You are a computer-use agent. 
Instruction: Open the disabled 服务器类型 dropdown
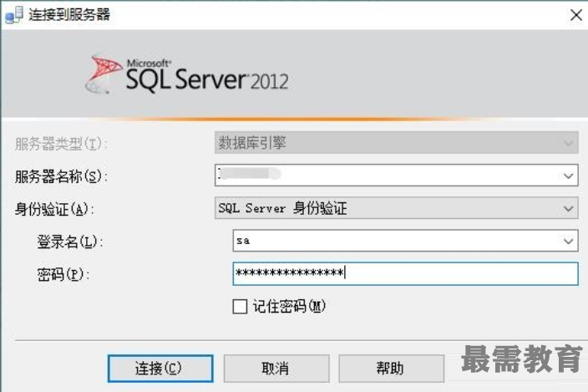pyautogui.click(x=397, y=143)
